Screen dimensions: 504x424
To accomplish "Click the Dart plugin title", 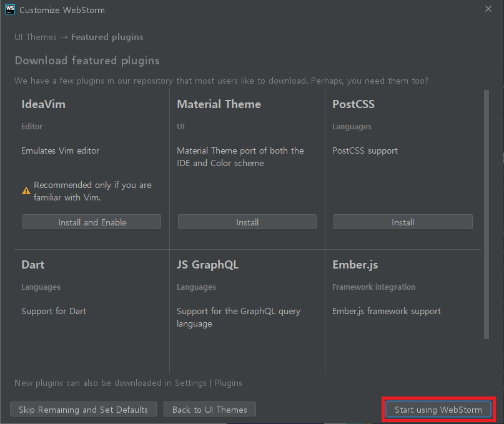I will [32, 265].
